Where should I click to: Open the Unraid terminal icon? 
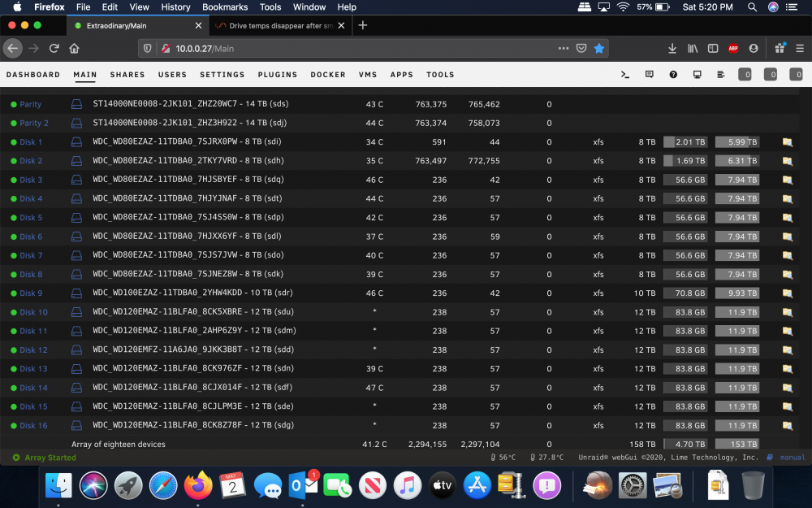(625, 75)
